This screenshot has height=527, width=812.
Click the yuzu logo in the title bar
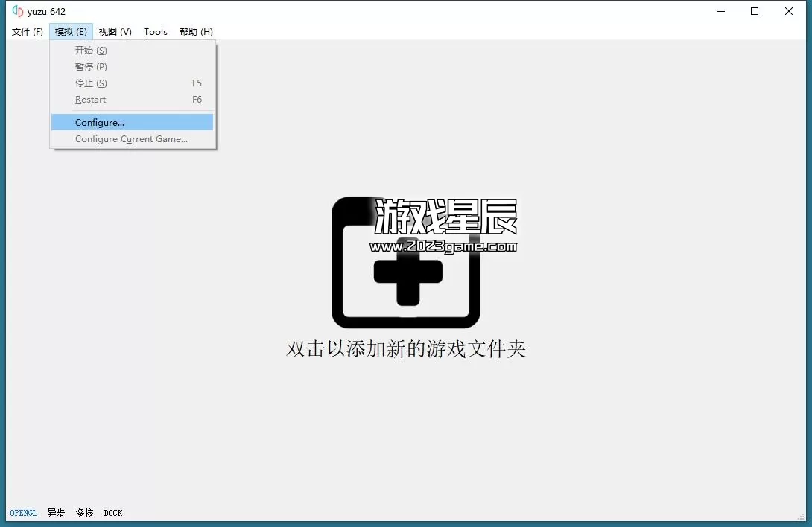18,11
